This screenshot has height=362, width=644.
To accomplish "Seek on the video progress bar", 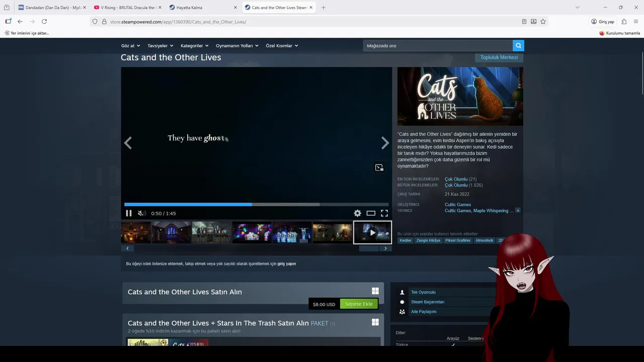I will (257, 205).
